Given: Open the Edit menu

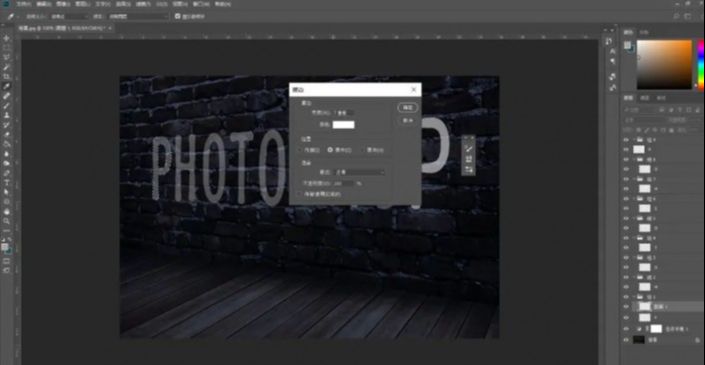Looking at the screenshot, I should click(44, 4).
